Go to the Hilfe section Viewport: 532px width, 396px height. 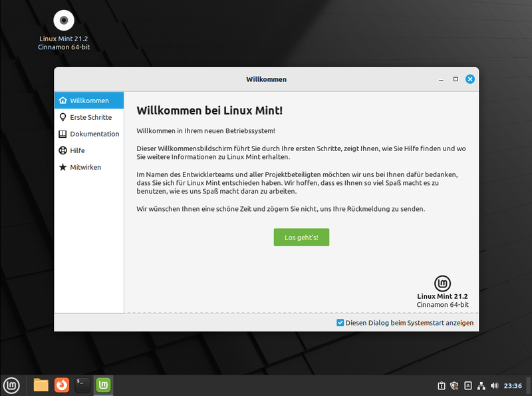[89, 150]
